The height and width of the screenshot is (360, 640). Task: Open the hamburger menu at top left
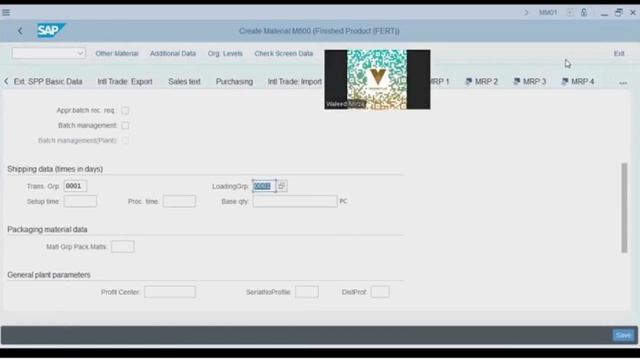tap(6, 12)
